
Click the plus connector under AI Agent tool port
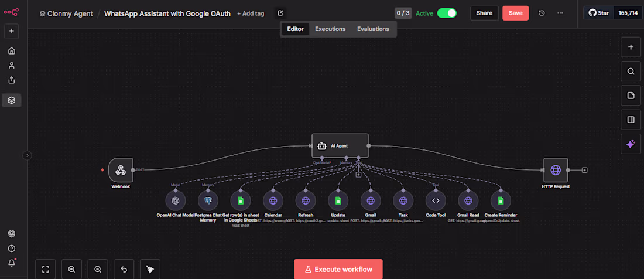[358, 175]
